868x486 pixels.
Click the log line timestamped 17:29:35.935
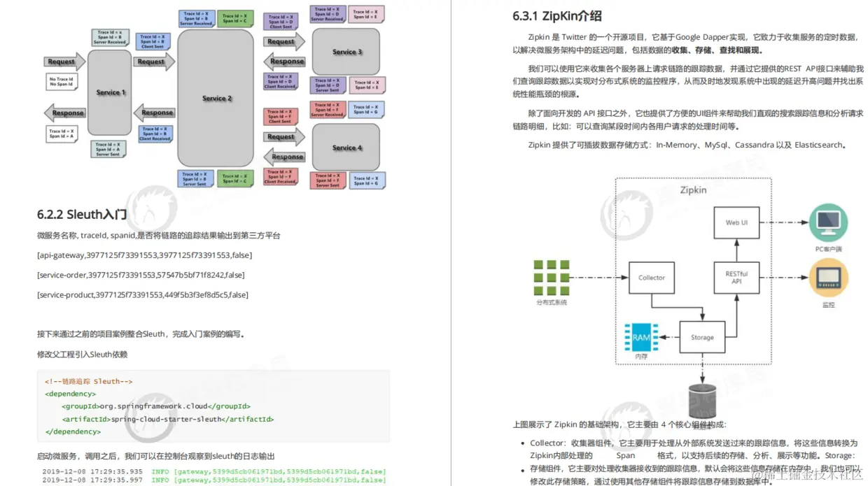click(x=213, y=472)
